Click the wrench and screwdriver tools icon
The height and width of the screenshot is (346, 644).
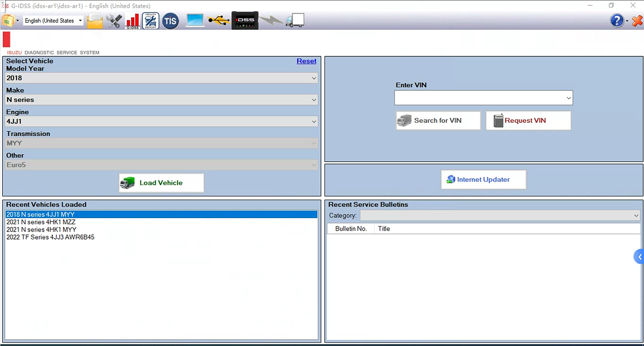[x=114, y=21]
